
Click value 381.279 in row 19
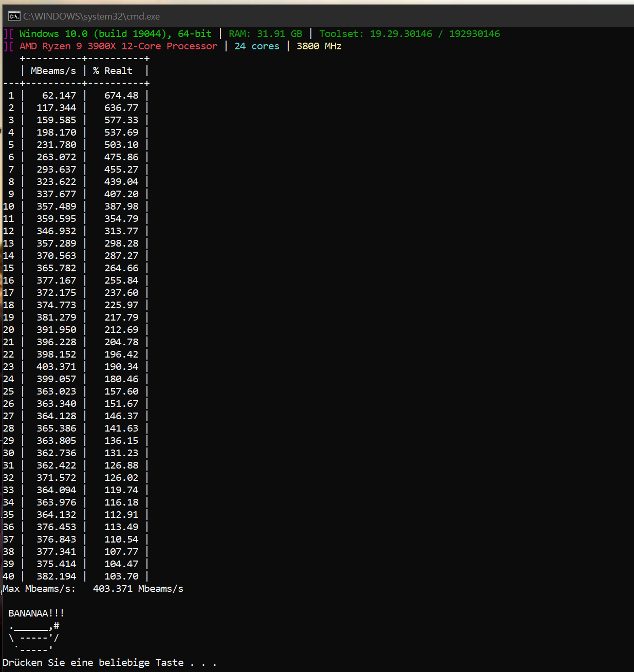pos(57,318)
